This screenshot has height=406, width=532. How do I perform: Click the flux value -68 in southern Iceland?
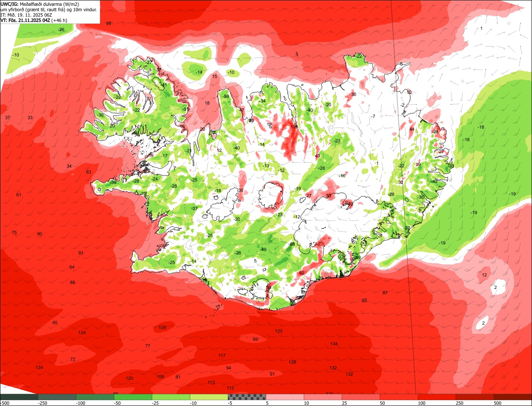[x=292, y=244]
